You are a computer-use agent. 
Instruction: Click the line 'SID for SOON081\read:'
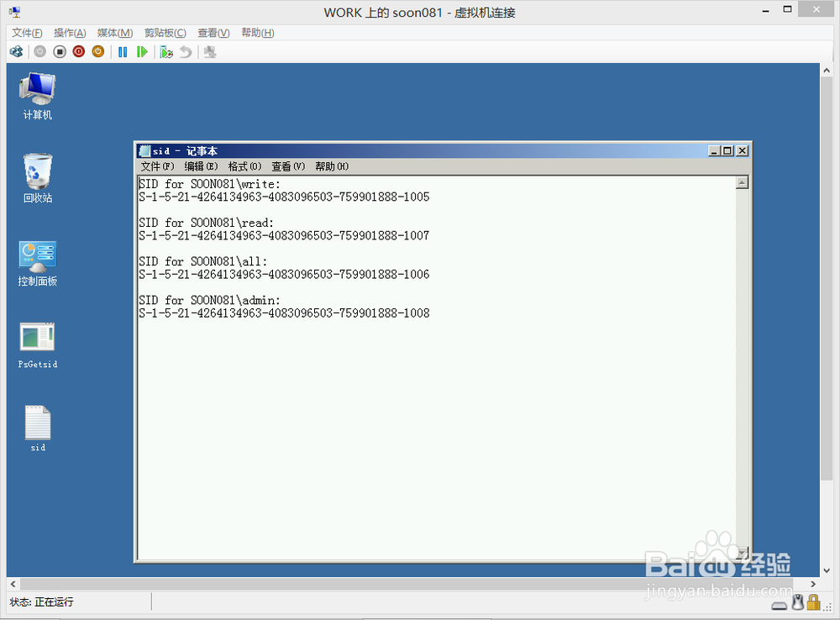(206, 223)
